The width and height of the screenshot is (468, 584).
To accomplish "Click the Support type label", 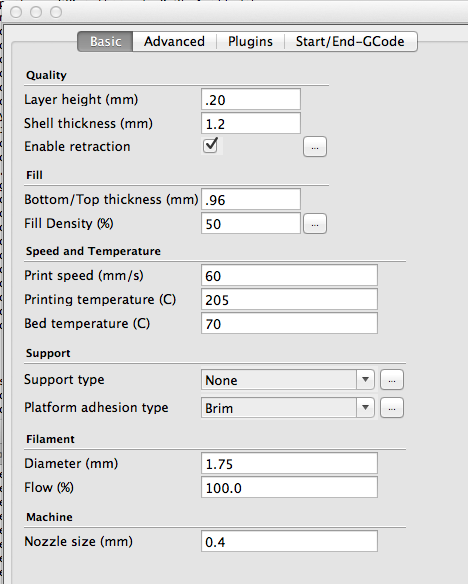I will point(64,380).
